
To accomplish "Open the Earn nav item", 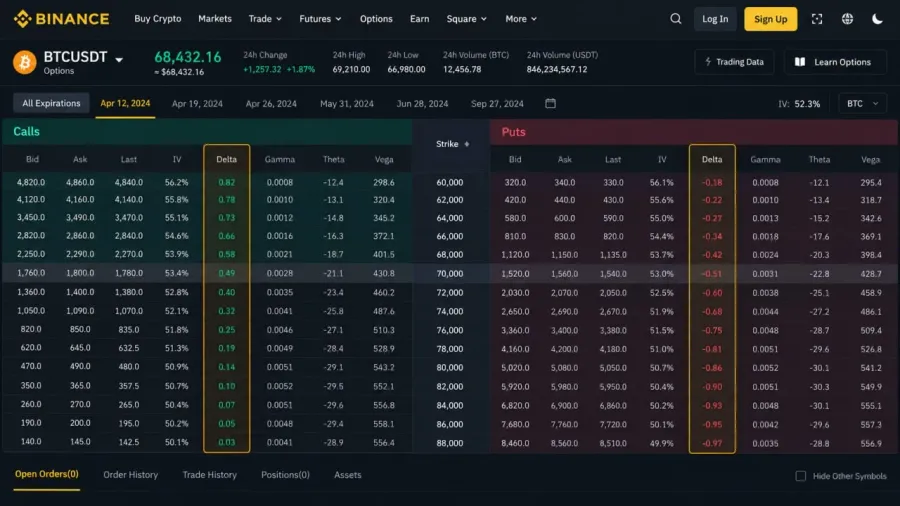I will pyautogui.click(x=420, y=19).
